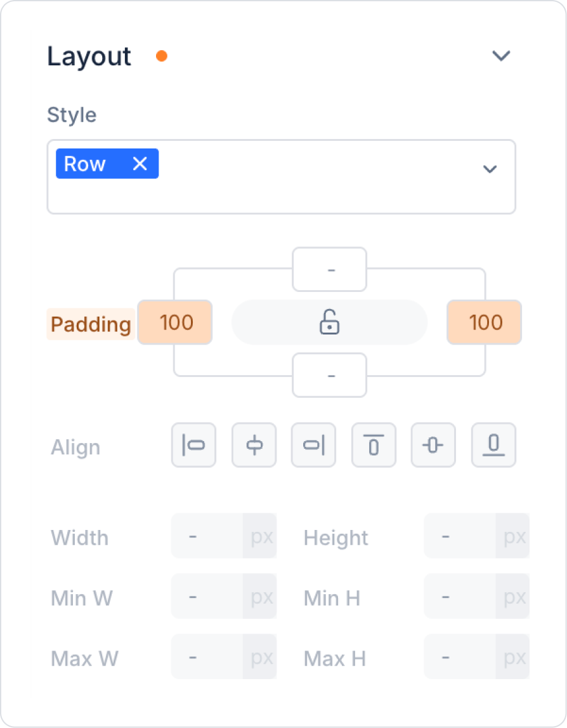Open the Style dropdown arrow

pos(489,169)
